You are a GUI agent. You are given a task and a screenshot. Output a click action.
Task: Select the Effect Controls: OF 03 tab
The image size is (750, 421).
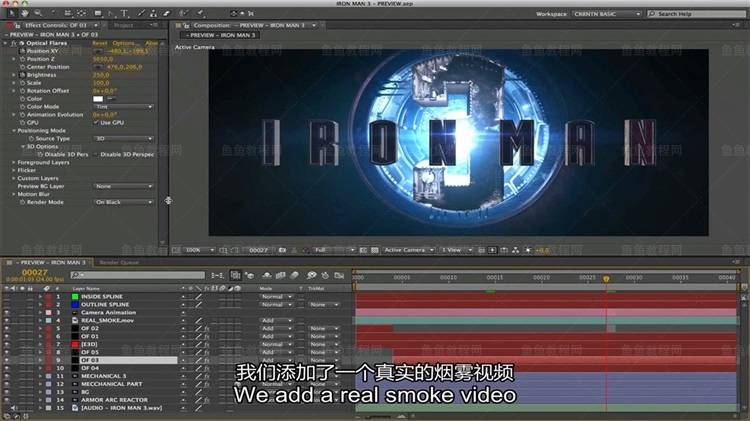click(55, 25)
